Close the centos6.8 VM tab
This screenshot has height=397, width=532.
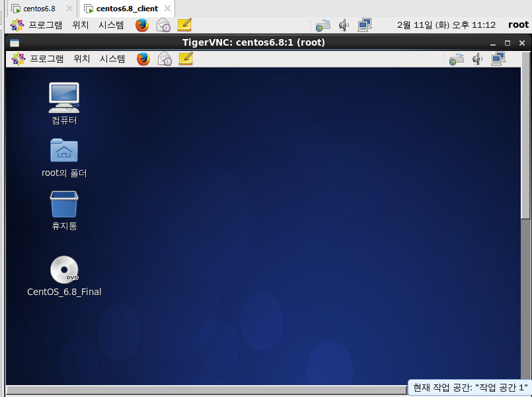69,9
